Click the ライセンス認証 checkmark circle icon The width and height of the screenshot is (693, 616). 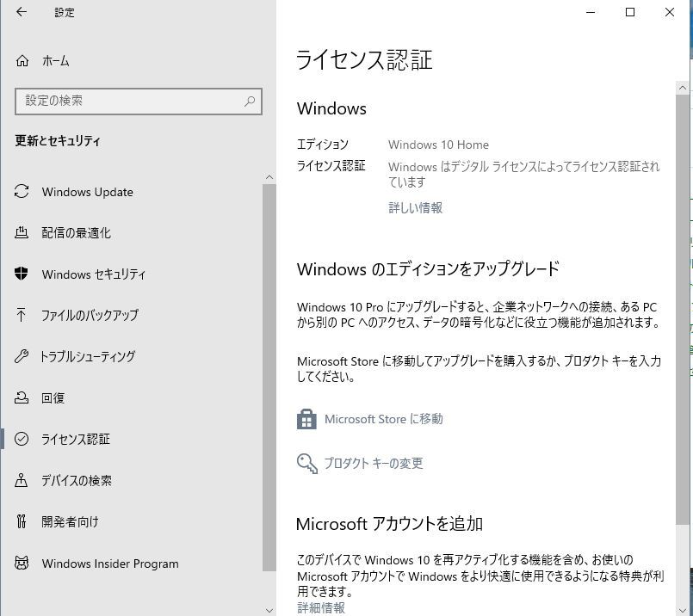coord(22,439)
